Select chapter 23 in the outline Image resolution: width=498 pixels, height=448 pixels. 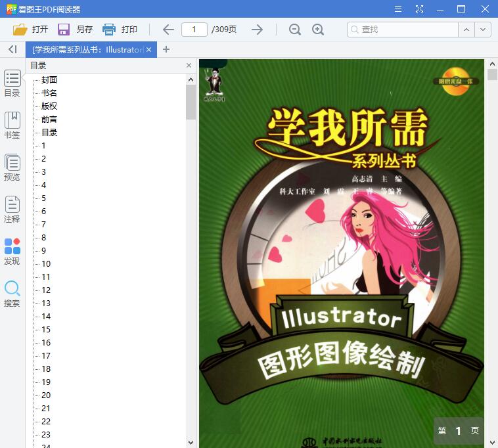coord(46,435)
